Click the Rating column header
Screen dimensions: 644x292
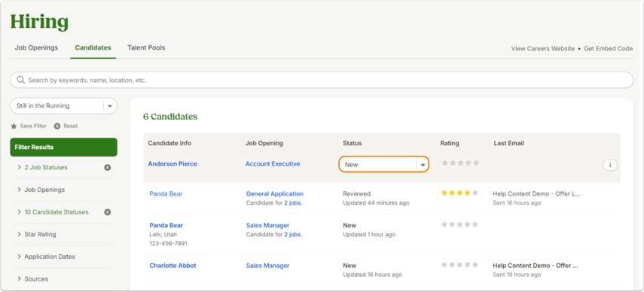click(x=450, y=143)
